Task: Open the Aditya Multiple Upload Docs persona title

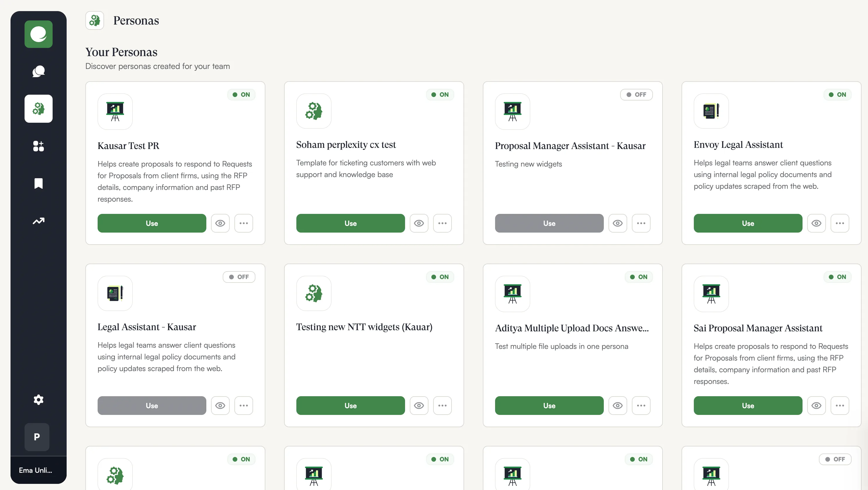Action: pyautogui.click(x=571, y=328)
